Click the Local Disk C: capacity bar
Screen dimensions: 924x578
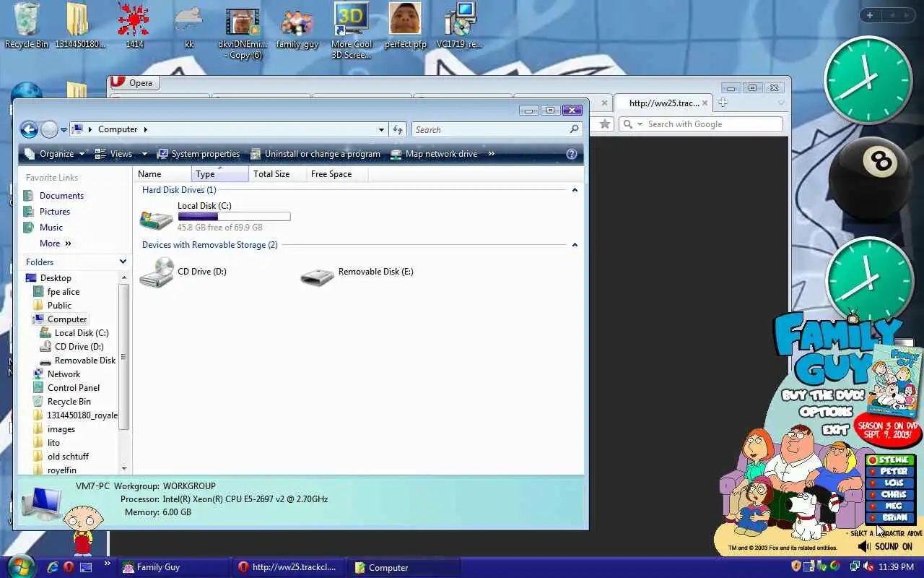pyautogui.click(x=234, y=217)
